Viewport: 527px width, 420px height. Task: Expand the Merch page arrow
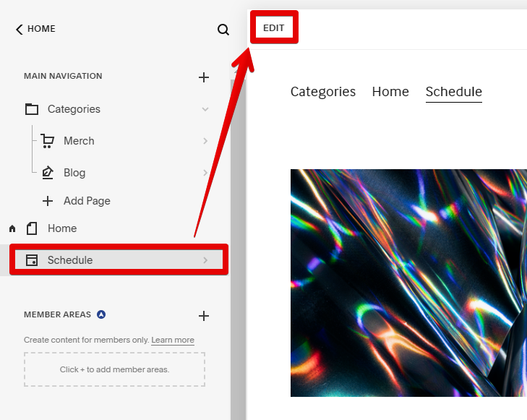[205, 141]
